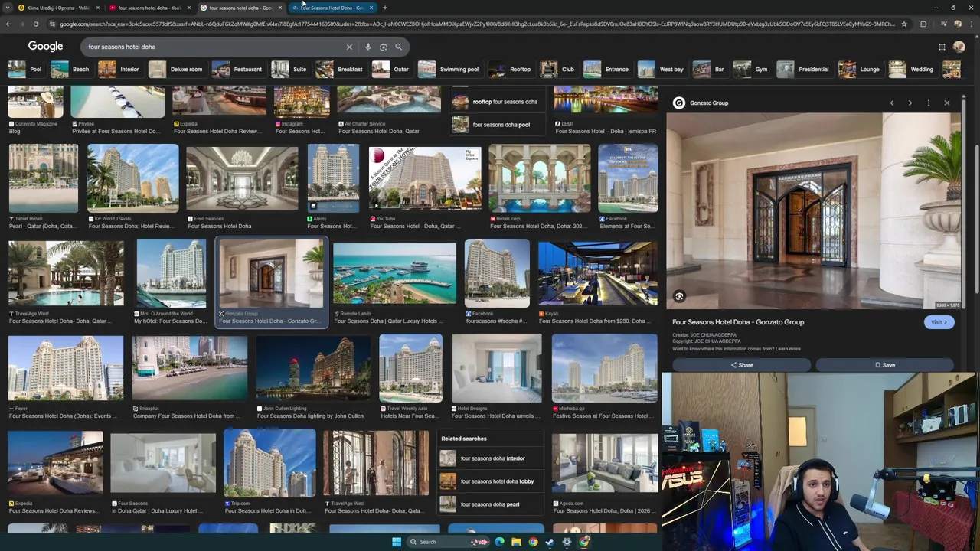Viewport: 980px width, 551px height.
Task: Open three-dot options in preview panel
Action: pyautogui.click(x=928, y=103)
